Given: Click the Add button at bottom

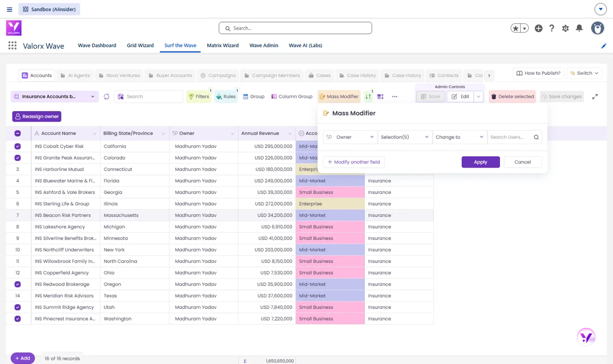Looking at the screenshot, I should point(23,358).
